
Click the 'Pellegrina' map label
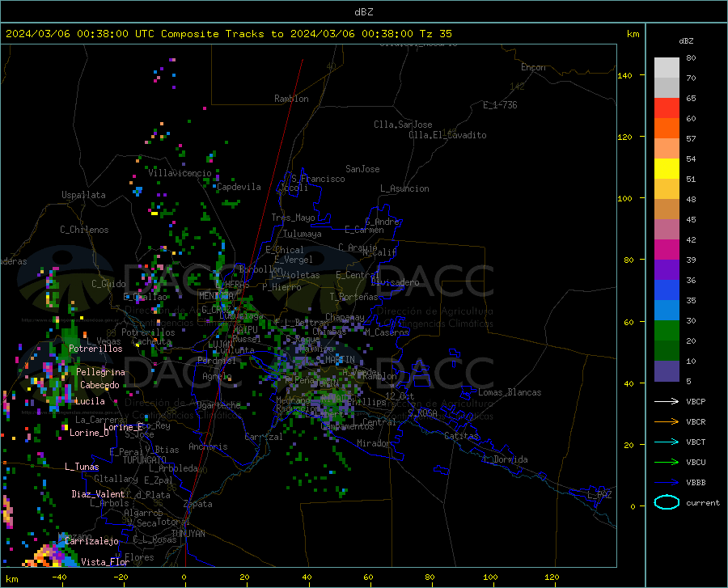tap(100, 372)
